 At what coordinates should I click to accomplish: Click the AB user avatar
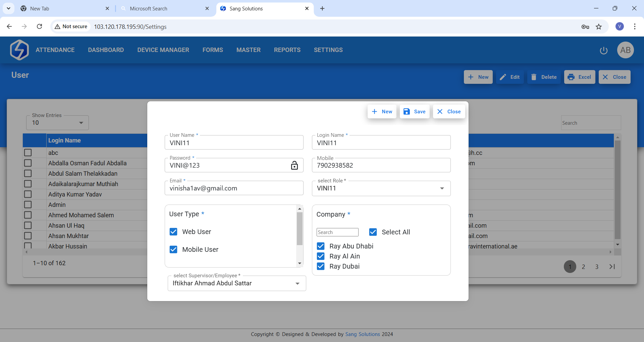click(625, 50)
